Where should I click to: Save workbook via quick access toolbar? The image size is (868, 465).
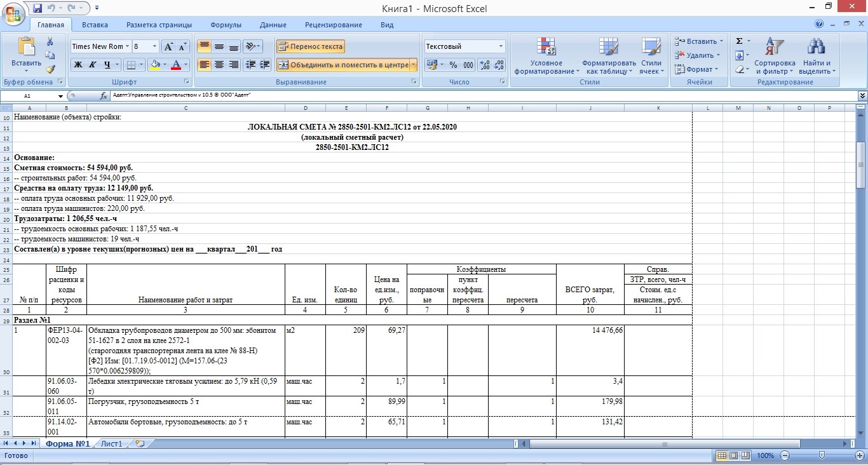click(x=37, y=8)
